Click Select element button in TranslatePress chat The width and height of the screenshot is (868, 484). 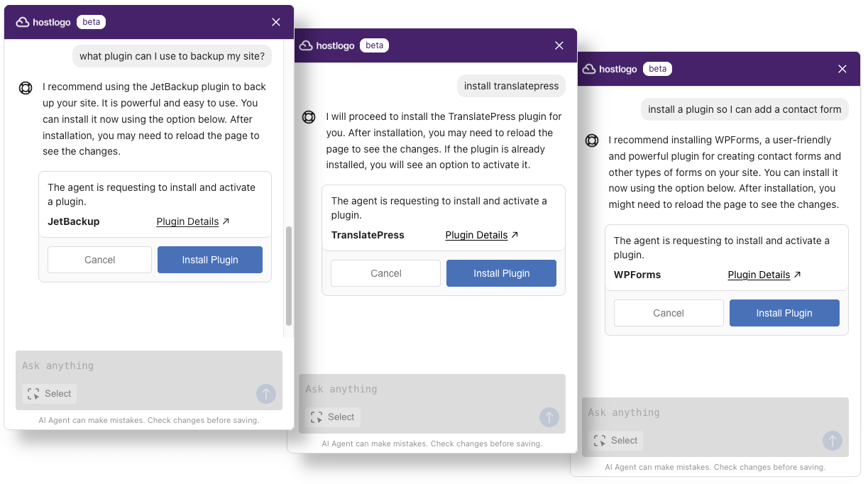click(x=333, y=417)
